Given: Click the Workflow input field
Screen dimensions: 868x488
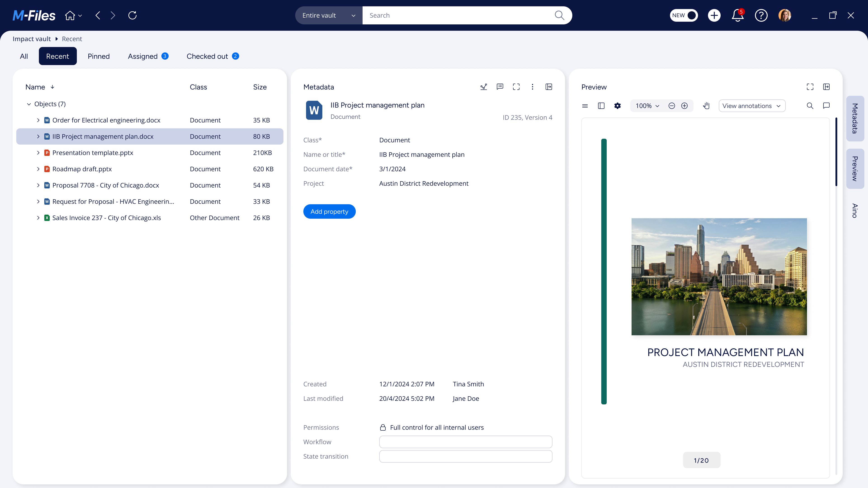Looking at the screenshot, I should click(x=465, y=442).
